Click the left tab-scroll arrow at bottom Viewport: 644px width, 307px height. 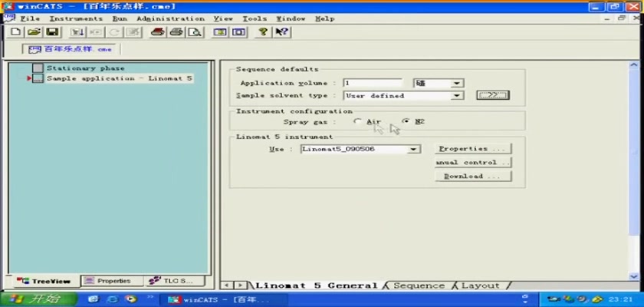click(x=226, y=286)
